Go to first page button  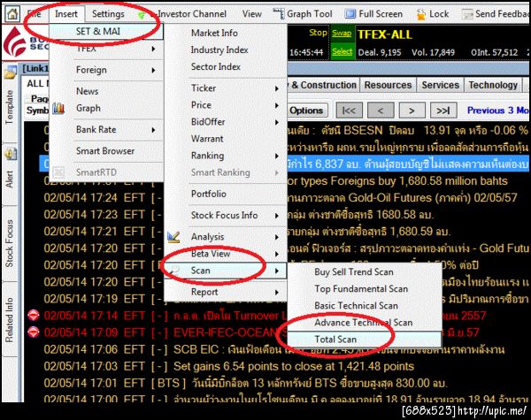pyautogui.click(x=350, y=111)
